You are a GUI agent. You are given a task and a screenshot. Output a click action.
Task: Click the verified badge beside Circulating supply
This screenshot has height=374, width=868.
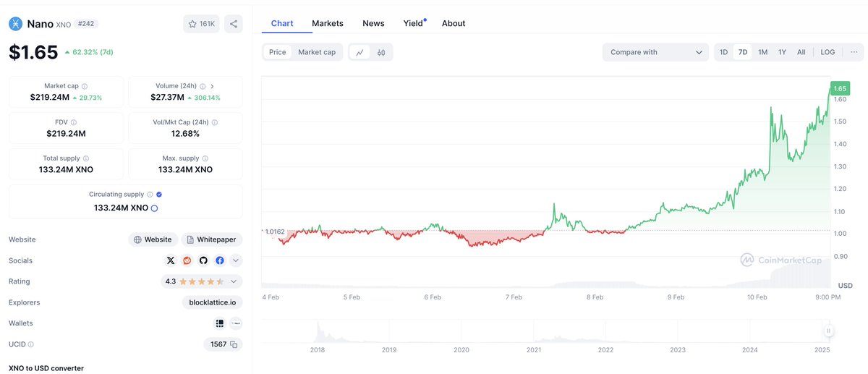pos(159,195)
